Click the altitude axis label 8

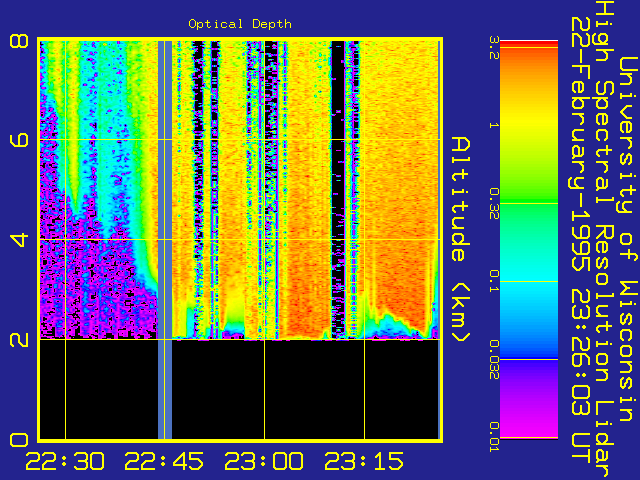(x=19, y=41)
